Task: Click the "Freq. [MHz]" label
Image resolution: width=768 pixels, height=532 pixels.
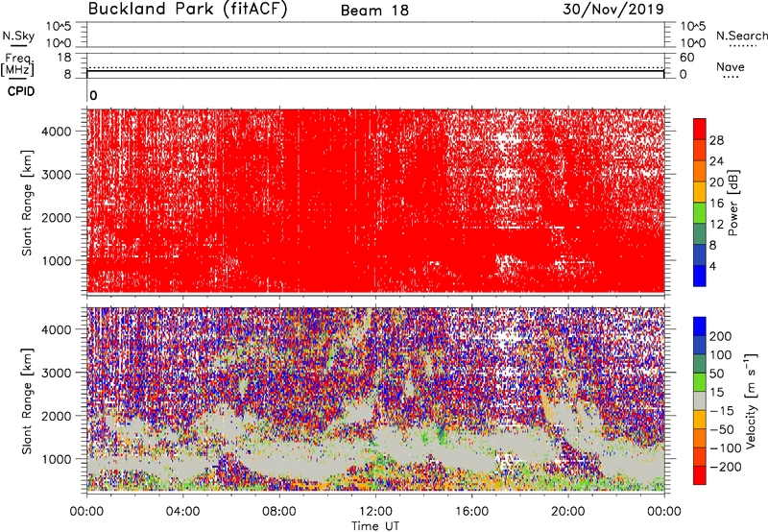Action: 17,64
